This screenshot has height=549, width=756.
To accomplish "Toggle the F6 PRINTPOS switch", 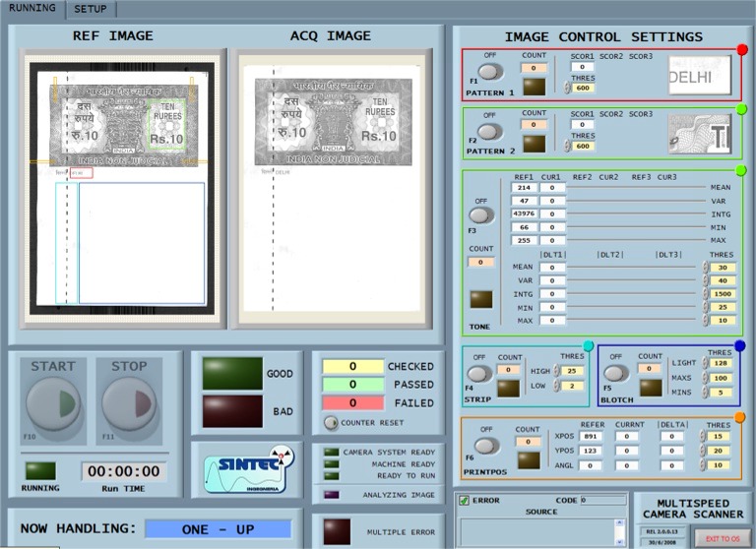I will tap(486, 446).
